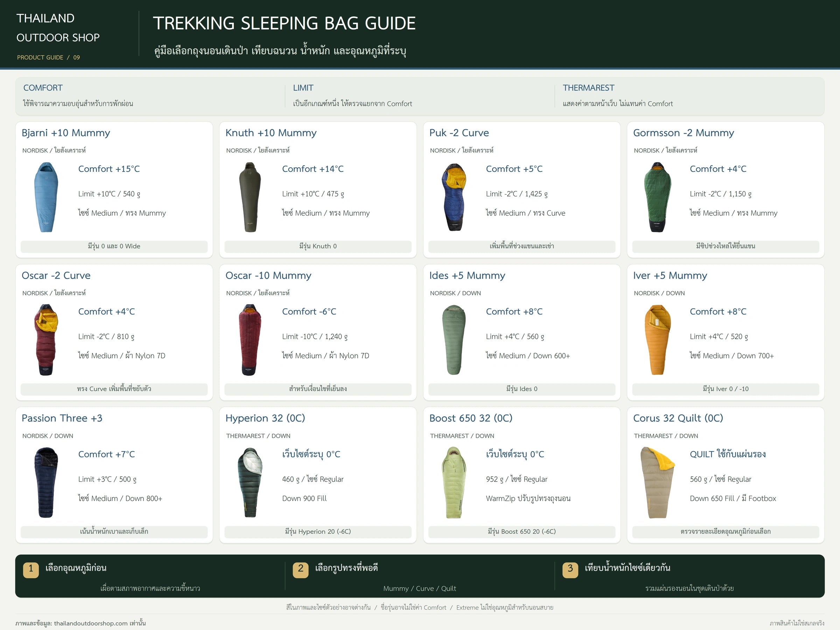Select the "Hyperion 32 (0C)" heading
The height and width of the screenshot is (630, 840).
(265, 419)
